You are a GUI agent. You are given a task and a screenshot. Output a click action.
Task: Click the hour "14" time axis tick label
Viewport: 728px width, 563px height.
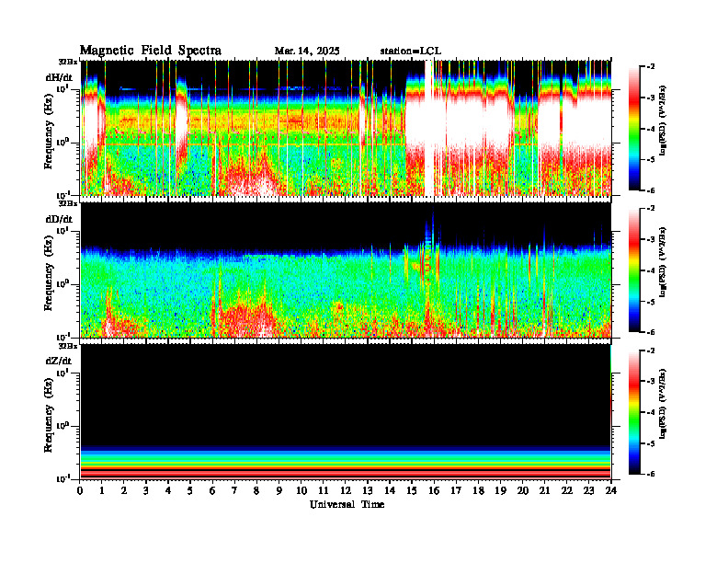click(390, 491)
